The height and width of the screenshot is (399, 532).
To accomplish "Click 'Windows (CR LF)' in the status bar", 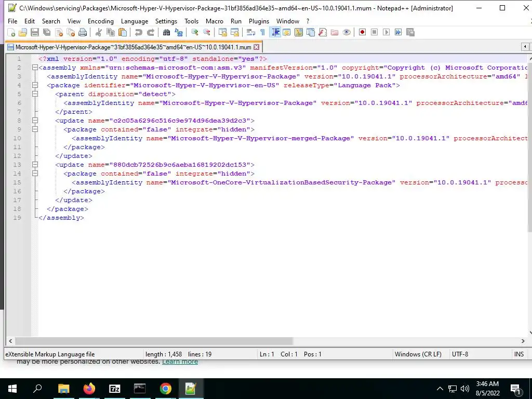I will click(x=418, y=354).
